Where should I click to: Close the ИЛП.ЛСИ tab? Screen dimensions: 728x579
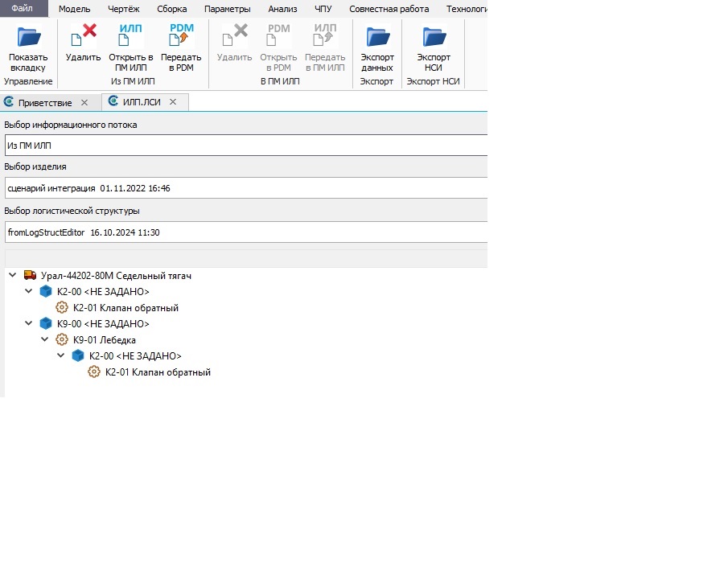coord(173,101)
